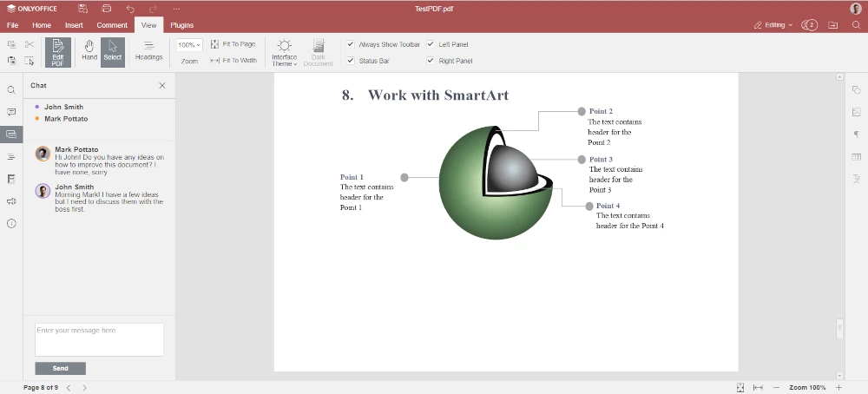Click the scrollbar up arrow
This screenshot has width=868, height=394.
(839, 77)
